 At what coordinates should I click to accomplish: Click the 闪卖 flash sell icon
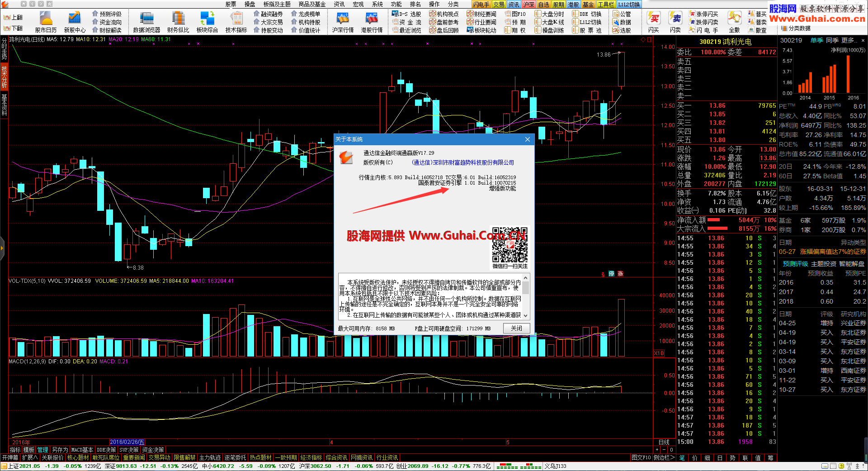pyautogui.click(x=675, y=22)
